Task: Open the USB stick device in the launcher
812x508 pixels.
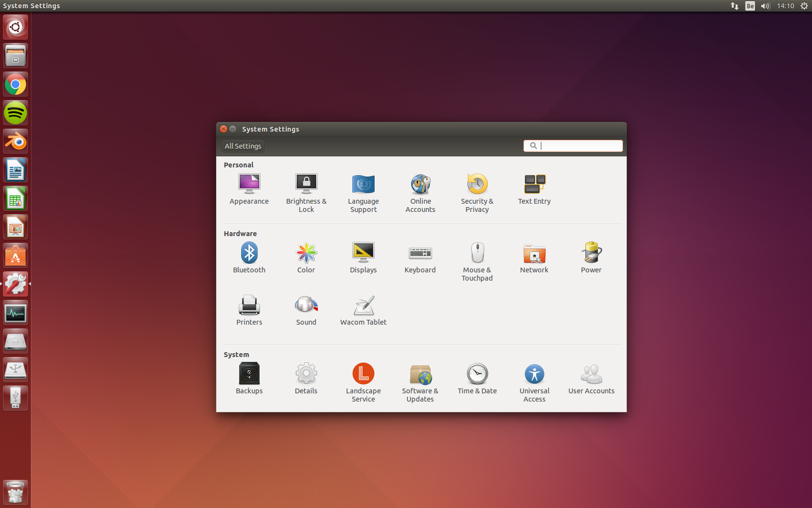Action: click(x=15, y=398)
